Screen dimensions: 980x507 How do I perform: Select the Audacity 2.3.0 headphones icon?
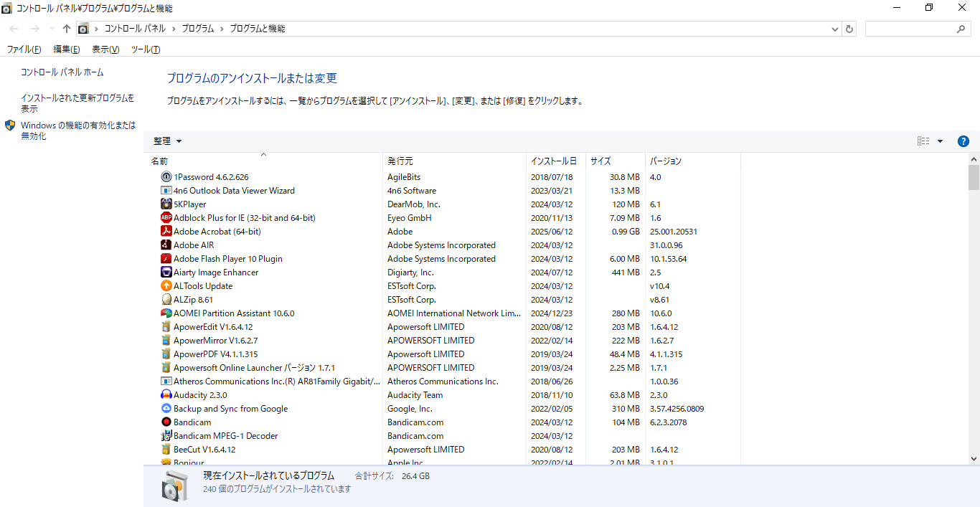pos(166,395)
